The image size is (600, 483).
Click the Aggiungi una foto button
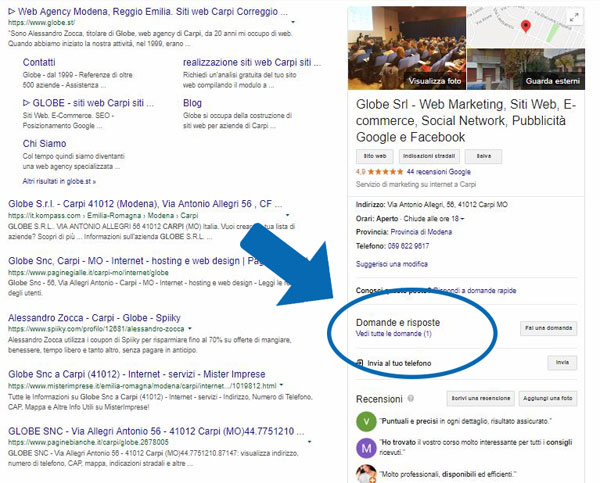coord(548,398)
